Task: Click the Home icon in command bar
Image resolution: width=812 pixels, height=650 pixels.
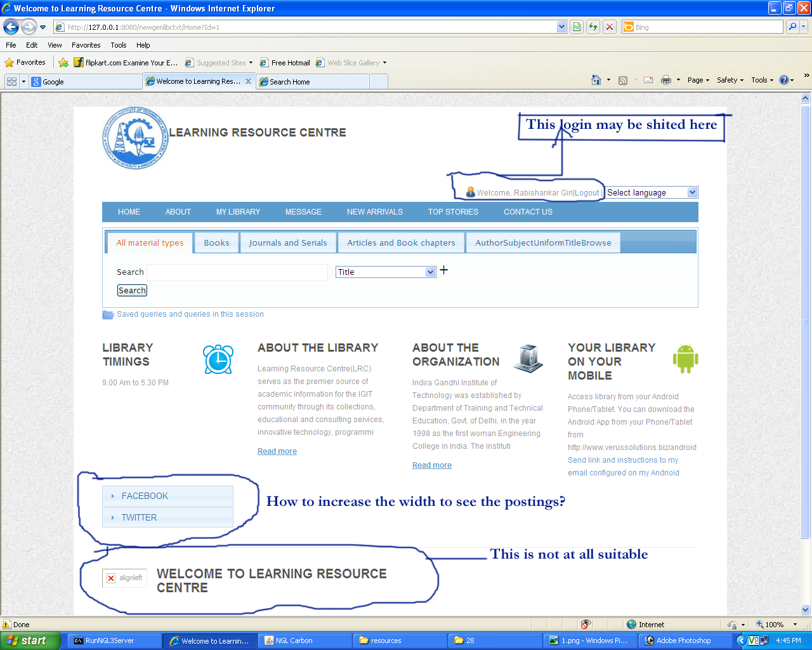Action: (x=596, y=80)
